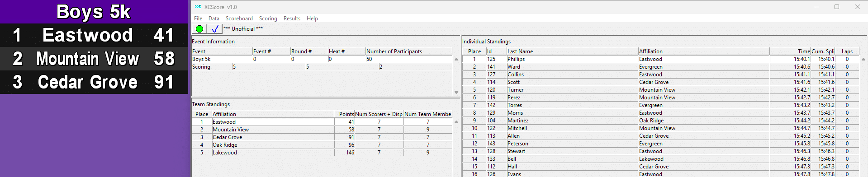Select runner Phillips in Individual Standings
Screen dimensions: 868x177
661,59
